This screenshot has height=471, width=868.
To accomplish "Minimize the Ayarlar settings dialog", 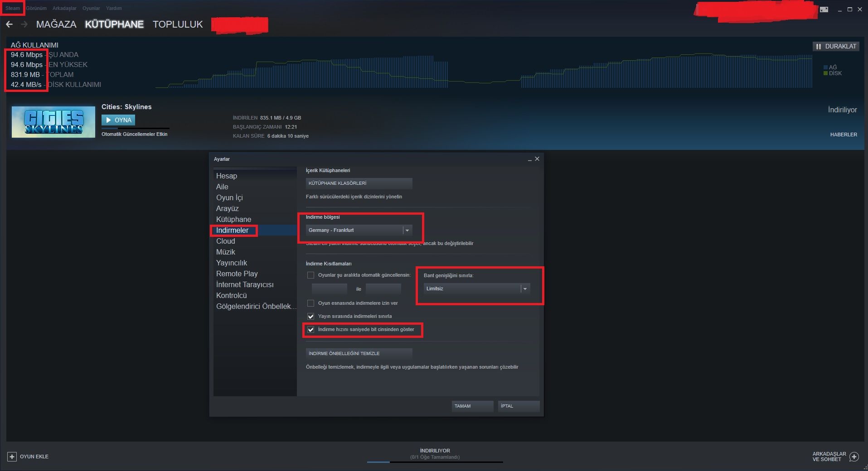I will [x=529, y=159].
